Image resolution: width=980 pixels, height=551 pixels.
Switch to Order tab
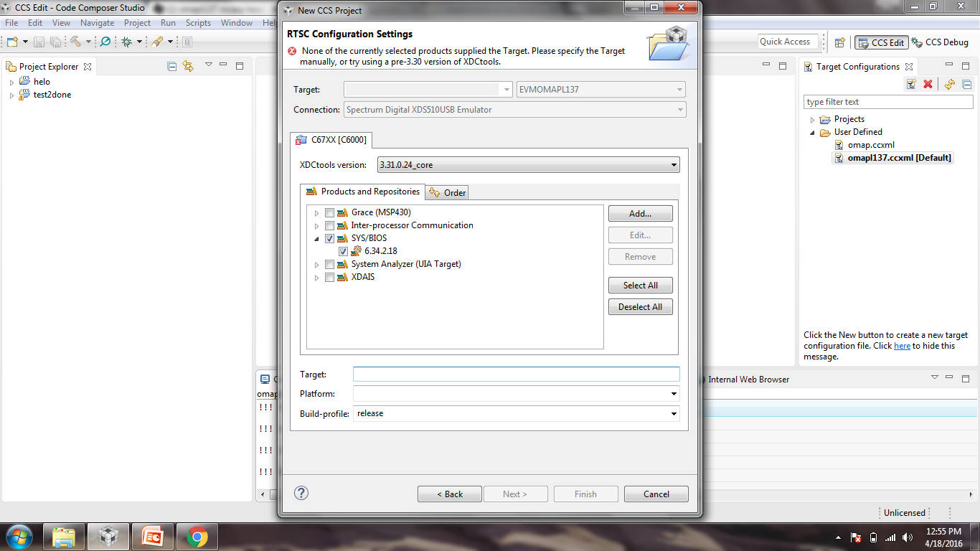click(x=448, y=192)
